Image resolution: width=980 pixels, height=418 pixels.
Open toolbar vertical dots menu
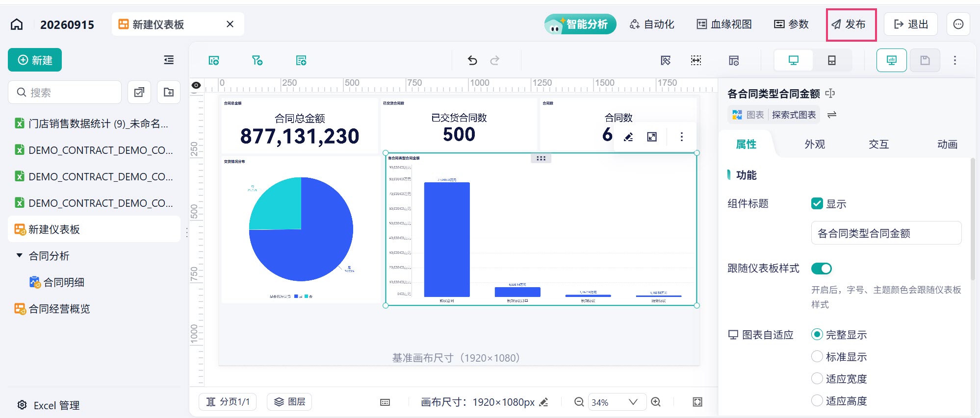point(954,60)
